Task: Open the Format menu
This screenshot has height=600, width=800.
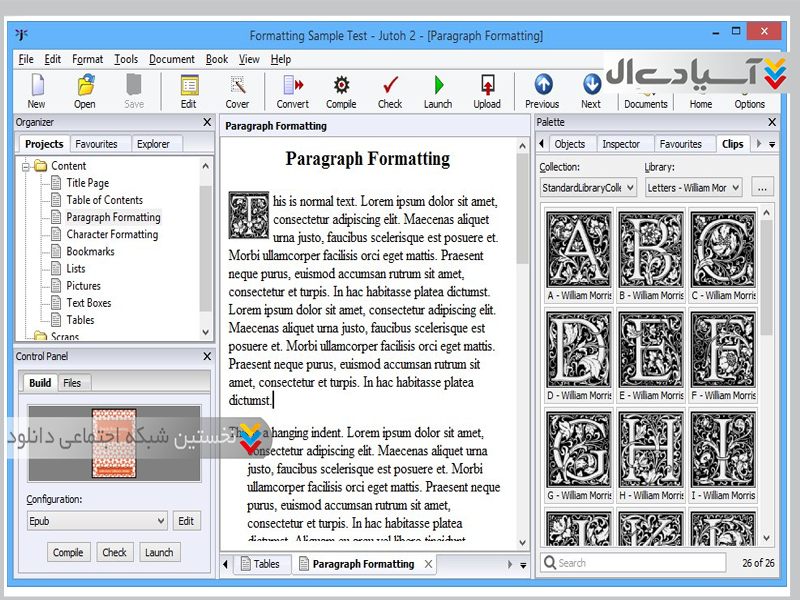Action: tap(87, 59)
